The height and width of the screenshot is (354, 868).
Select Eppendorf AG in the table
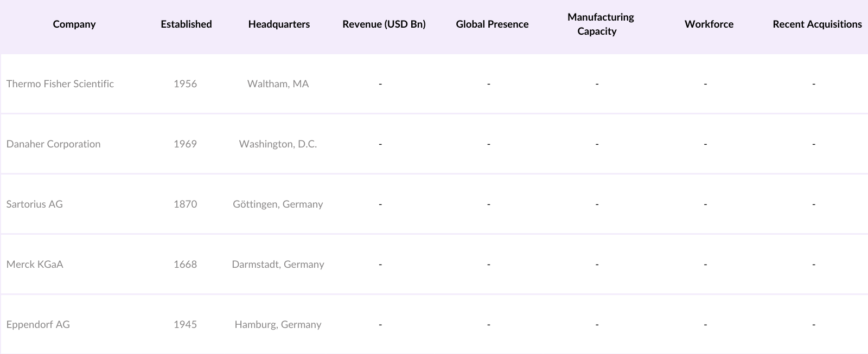point(38,325)
